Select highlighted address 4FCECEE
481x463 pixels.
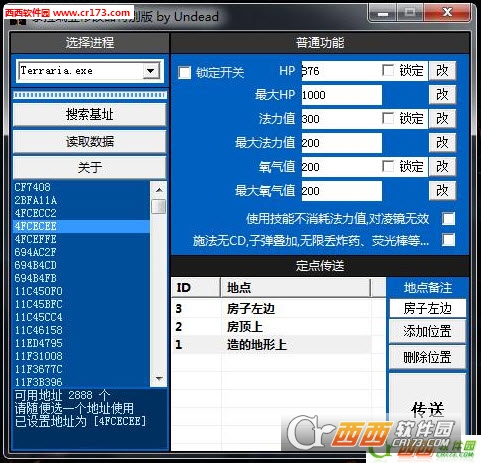(x=81, y=226)
